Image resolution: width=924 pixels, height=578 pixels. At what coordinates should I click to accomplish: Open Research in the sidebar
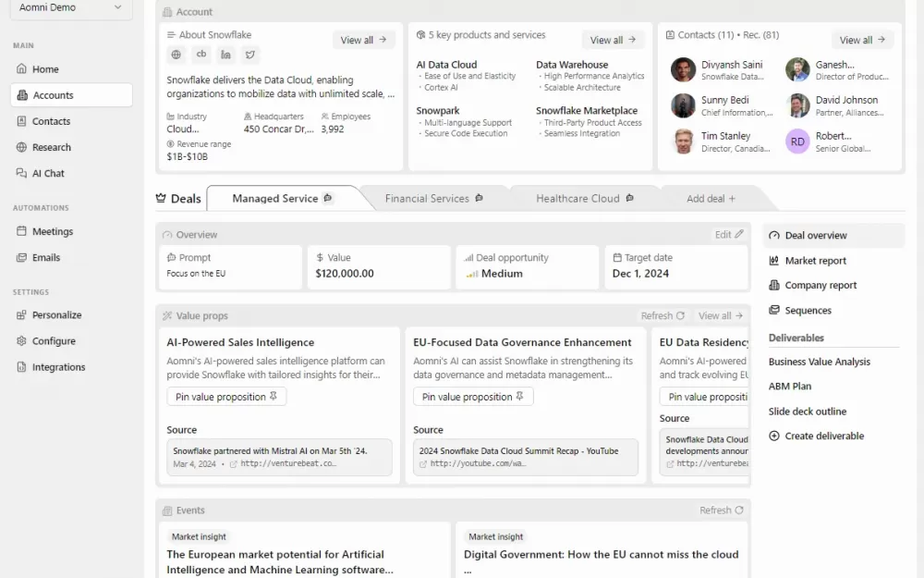(71, 147)
